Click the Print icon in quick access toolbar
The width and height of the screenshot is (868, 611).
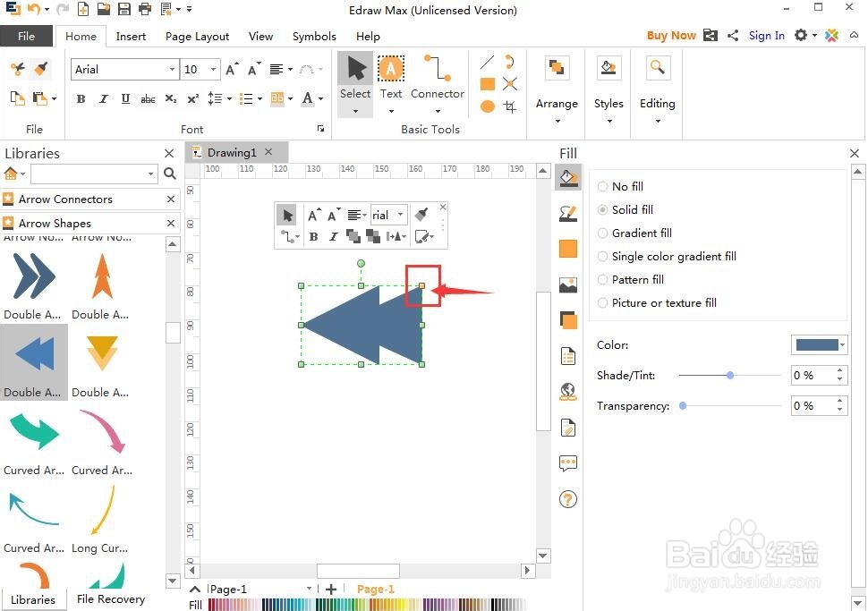(144, 9)
